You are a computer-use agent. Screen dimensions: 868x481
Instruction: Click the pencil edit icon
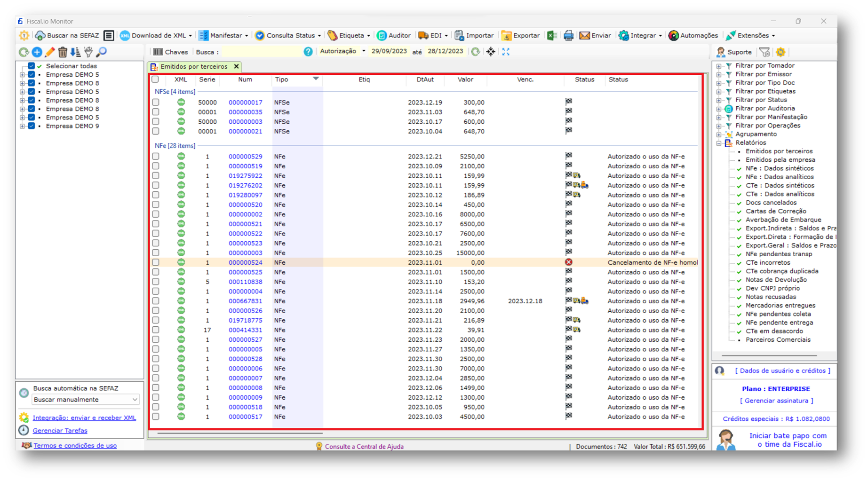coord(49,52)
